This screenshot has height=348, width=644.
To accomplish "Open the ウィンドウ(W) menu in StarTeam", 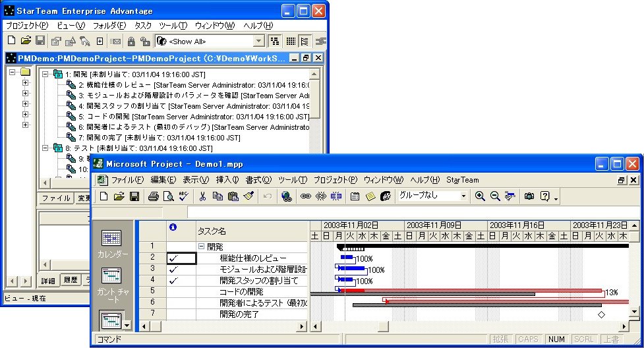I will point(215,26).
